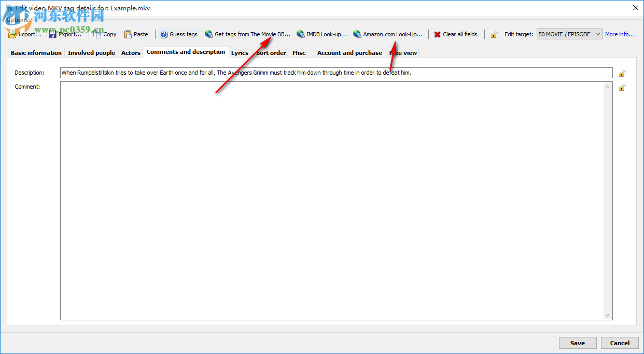Select 50 MOVIE / EPISODE from the combo box
644x354 pixels.
565,34
